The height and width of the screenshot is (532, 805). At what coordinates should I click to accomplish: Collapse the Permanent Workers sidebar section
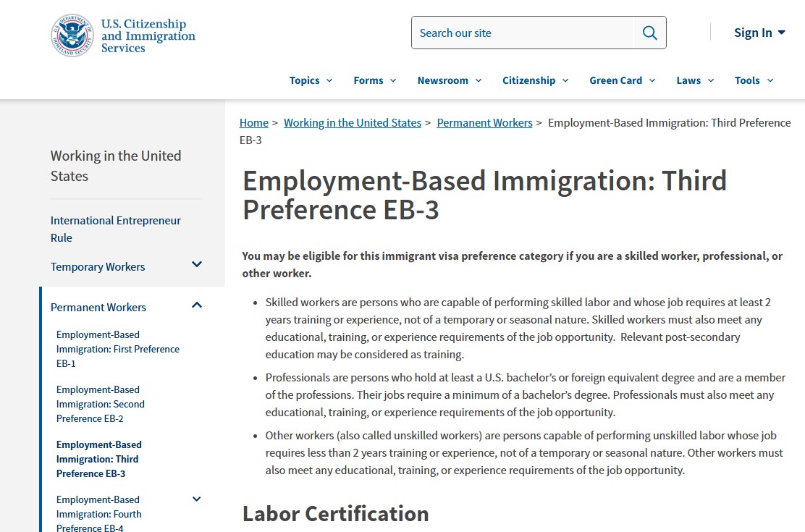tap(196, 305)
